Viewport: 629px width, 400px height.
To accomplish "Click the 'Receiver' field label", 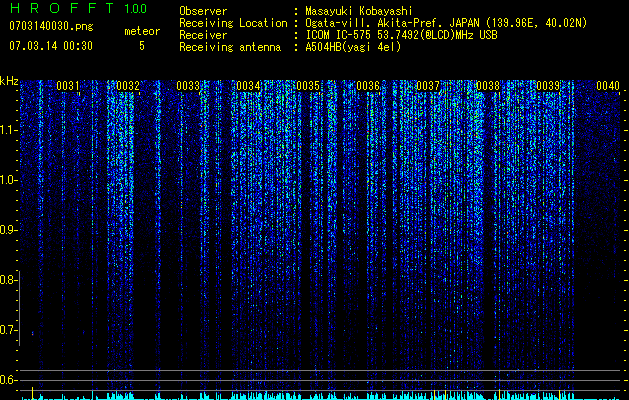I will (x=203, y=35).
